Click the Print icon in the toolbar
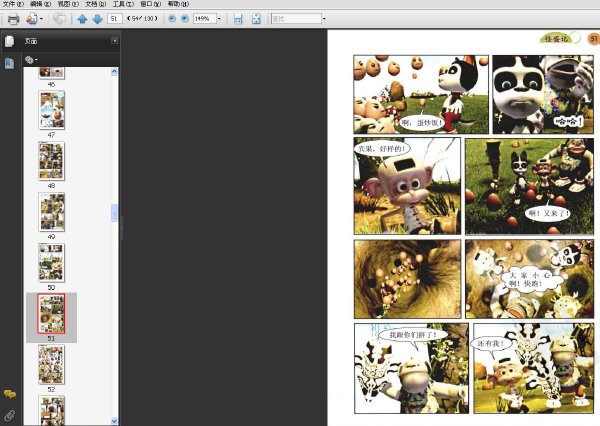Screen dimensions: 600x426 tap(13, 19)
